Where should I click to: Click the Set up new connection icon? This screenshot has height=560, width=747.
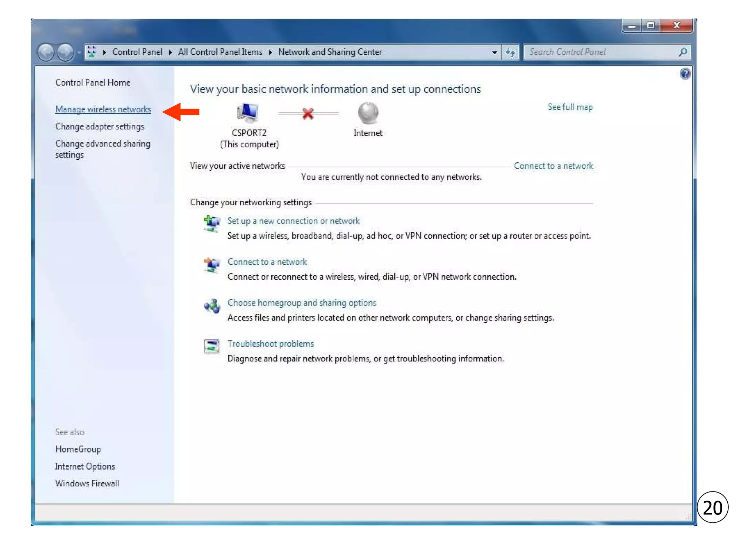[x=212, y=223]
